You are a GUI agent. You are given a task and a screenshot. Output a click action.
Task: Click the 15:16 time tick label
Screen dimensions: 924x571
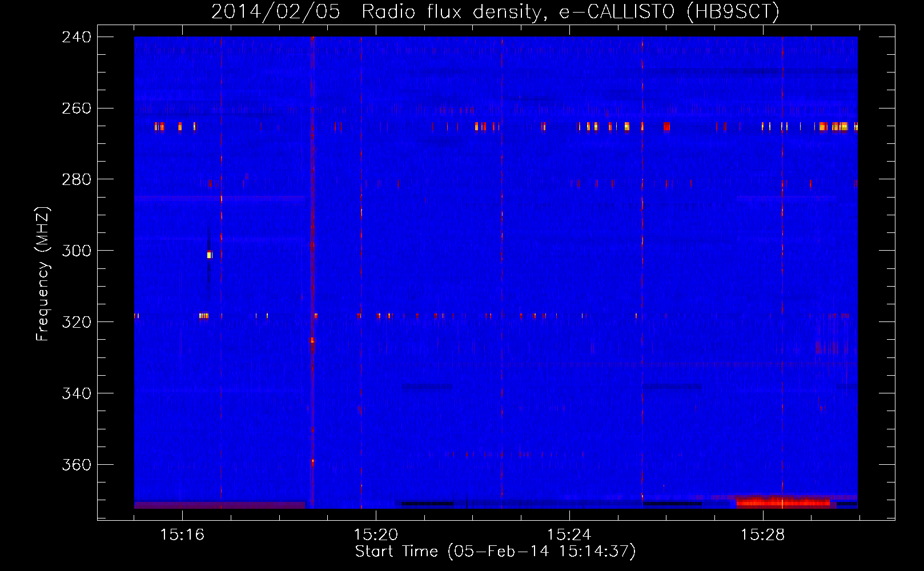tap(182, 535)
